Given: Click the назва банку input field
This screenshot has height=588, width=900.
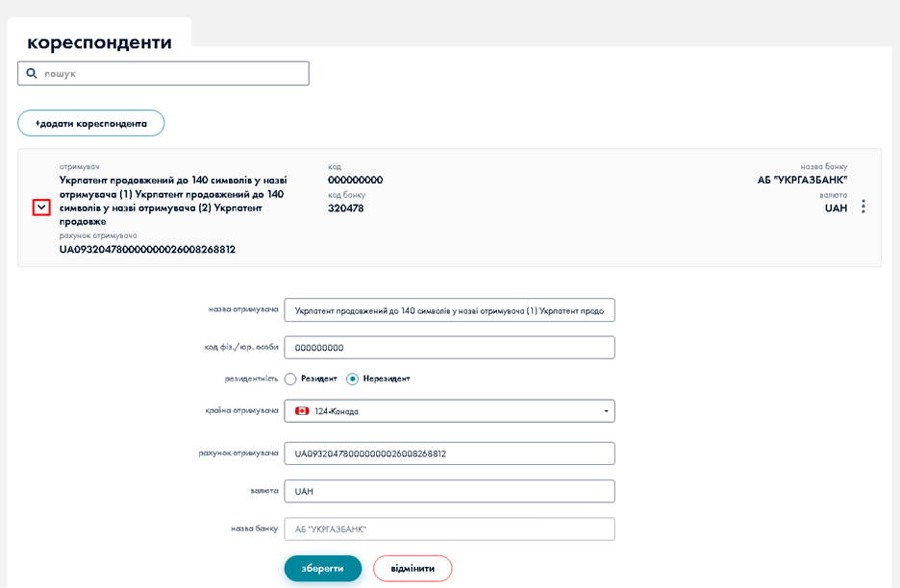Looking at the screenshot, I should point(449,529).
